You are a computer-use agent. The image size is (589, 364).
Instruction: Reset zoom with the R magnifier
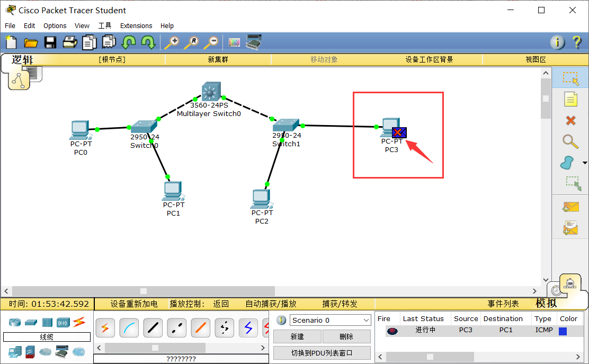192,42
